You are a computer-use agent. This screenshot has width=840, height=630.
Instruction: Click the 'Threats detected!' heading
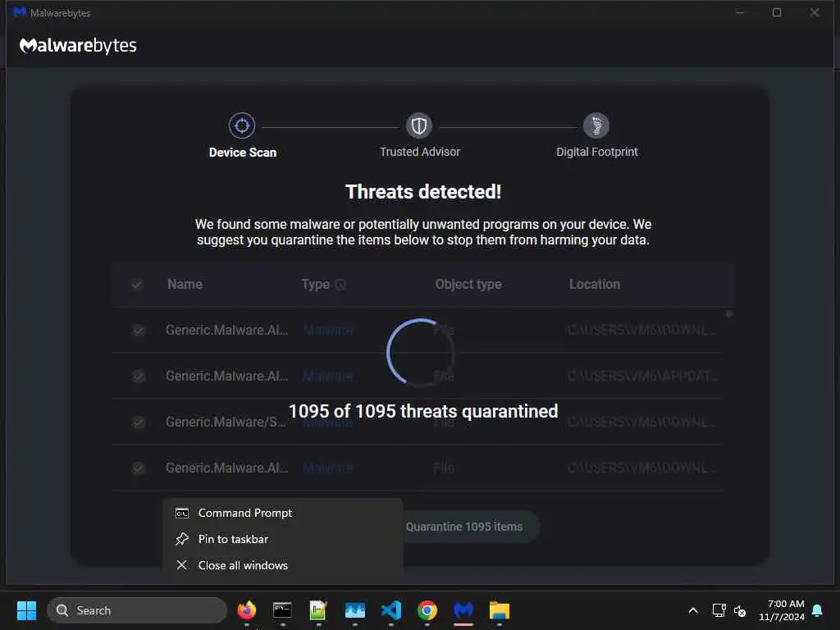pos(423,192)
